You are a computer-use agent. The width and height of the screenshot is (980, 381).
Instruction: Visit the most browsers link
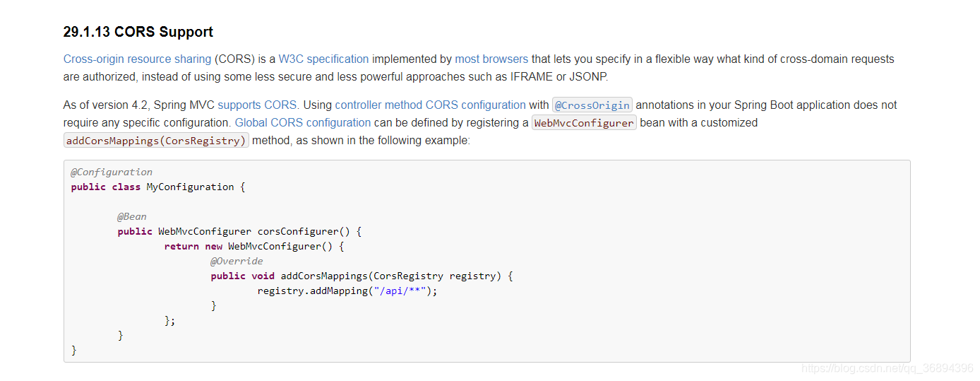click(x=491, y=59)
